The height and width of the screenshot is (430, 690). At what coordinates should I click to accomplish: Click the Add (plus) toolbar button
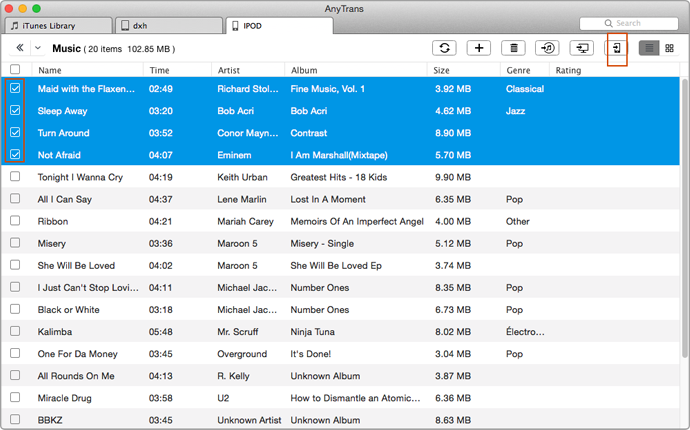[x=479, y=48]
